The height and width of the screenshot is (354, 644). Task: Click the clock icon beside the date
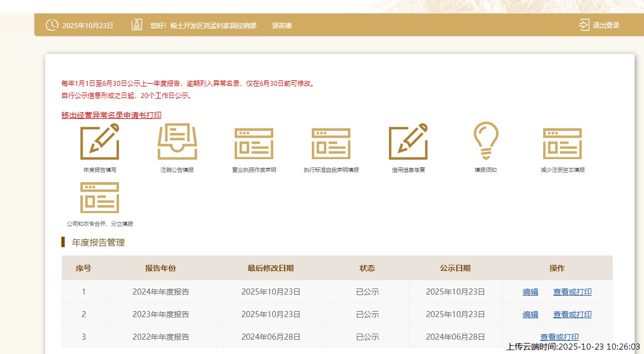pos(52,25)
